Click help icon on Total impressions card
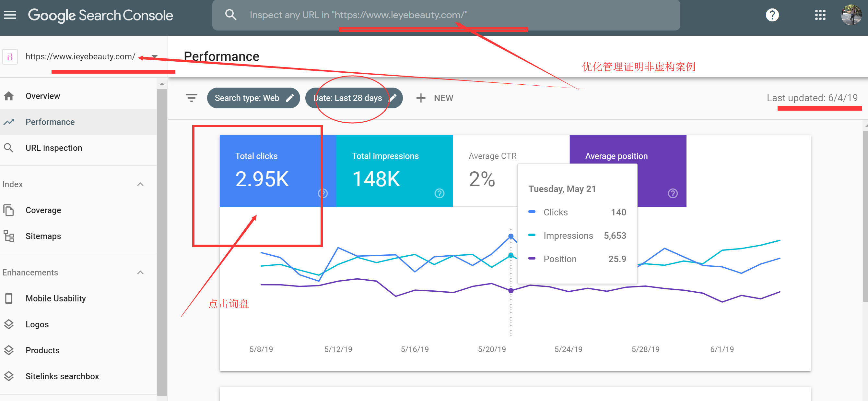The width and height of the screenshot is (868, 401). 439,193
